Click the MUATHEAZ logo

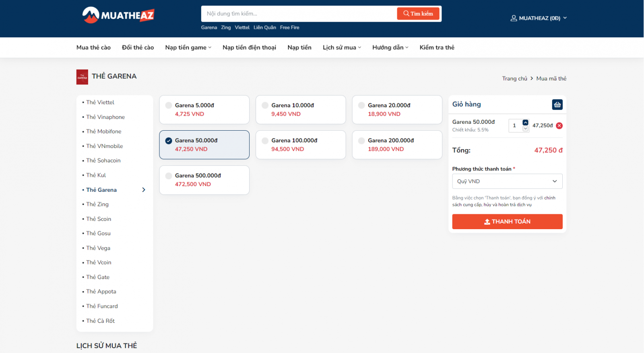(118, 15)
